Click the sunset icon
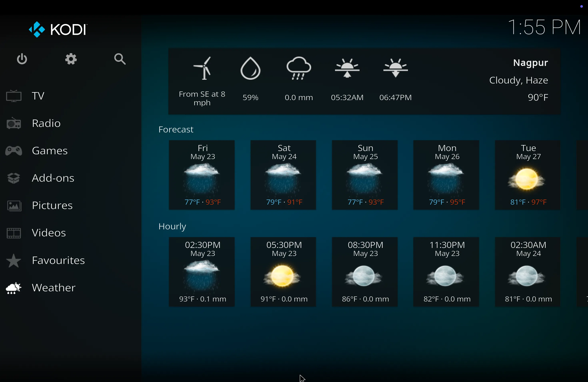Image resolution: width=588 pixels, height=382 pixels. 396,68
